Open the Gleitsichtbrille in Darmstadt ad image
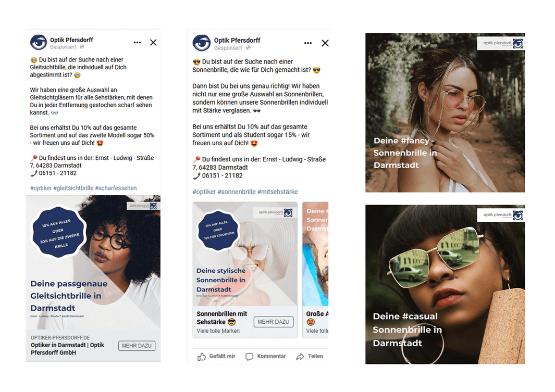The height and width of the screenshot is (392, 555). coord(93,262)
